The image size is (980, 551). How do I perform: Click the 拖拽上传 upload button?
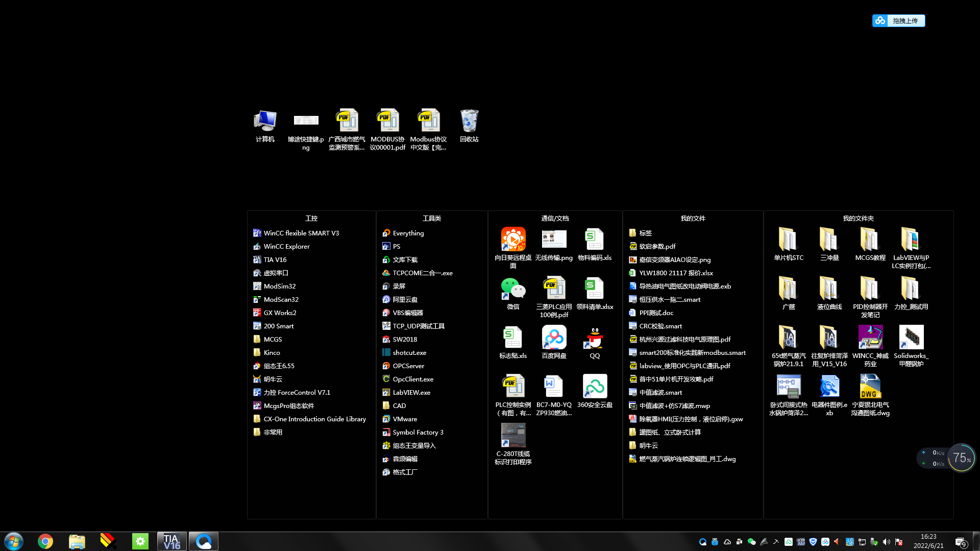pyautogui.click(x=898, y=20)
